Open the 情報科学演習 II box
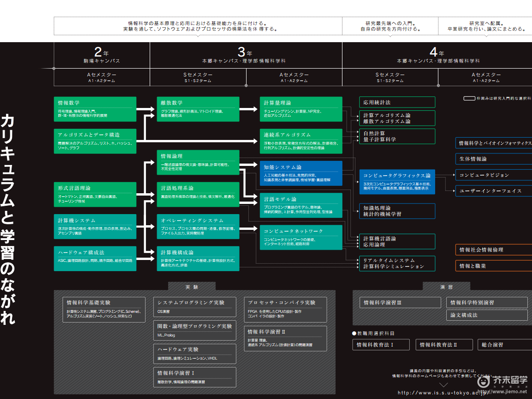 285,339
